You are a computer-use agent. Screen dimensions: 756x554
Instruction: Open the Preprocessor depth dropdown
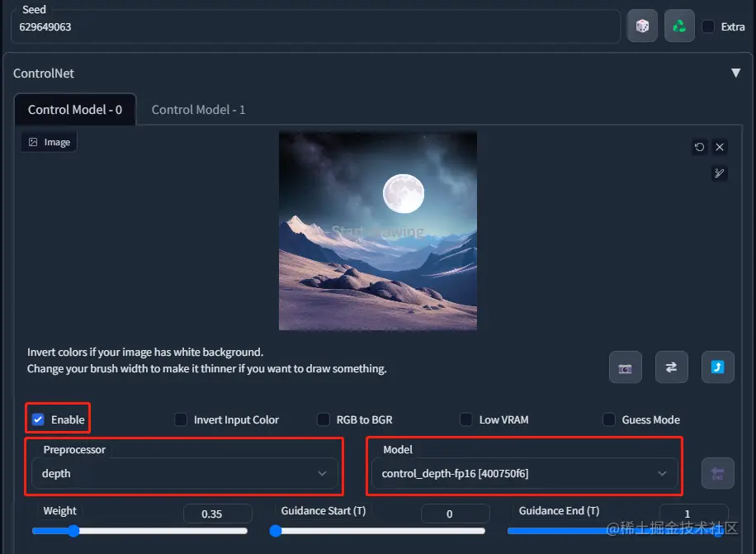(185, 473)
